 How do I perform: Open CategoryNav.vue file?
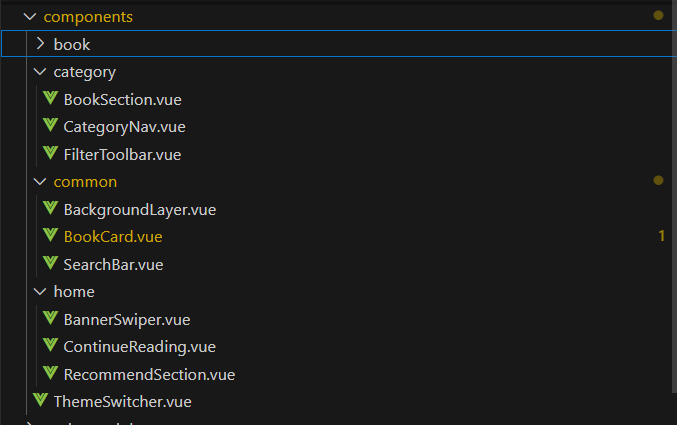pyautogui.click(x=124, y=127)
